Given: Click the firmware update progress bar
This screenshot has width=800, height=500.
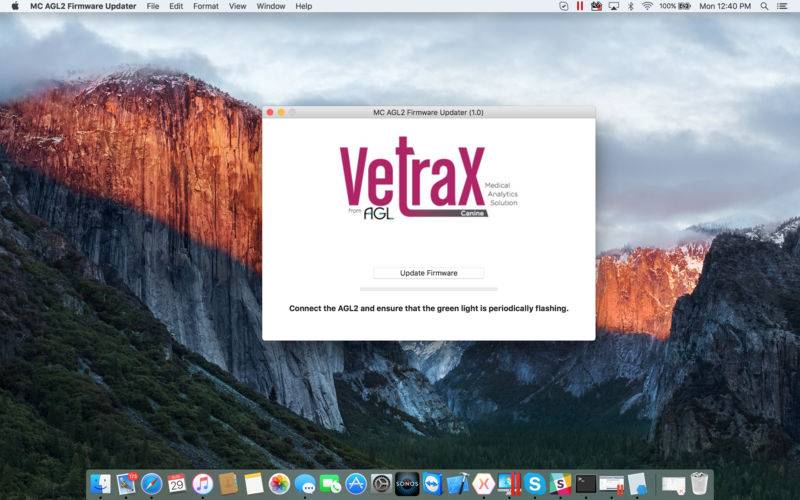Looking at the screenshot, I should (429, 289).
